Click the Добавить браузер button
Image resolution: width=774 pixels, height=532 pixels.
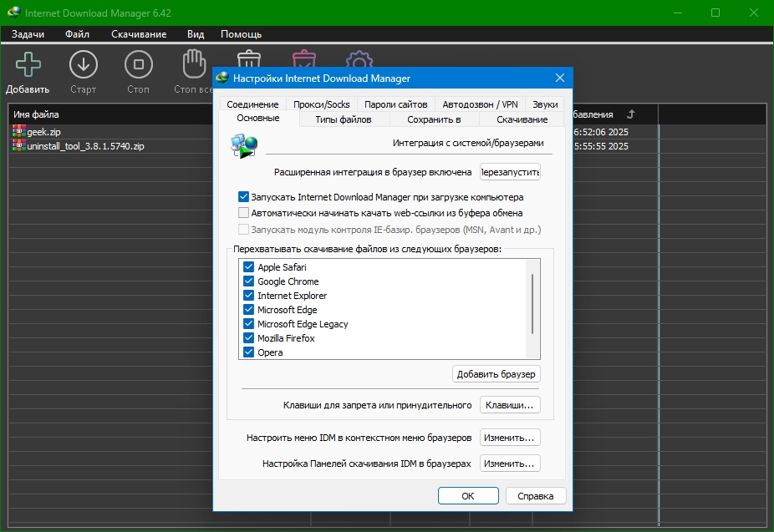click(496, 374)
